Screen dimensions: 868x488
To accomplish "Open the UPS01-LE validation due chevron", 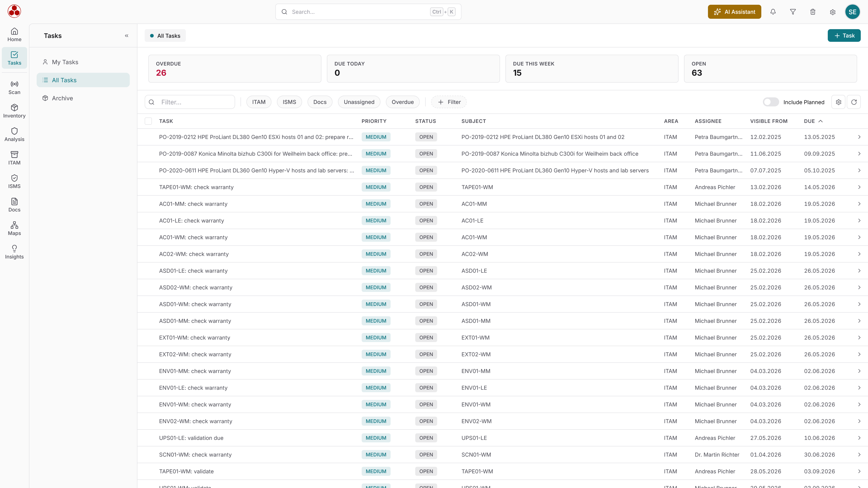I will pos(859,438).
